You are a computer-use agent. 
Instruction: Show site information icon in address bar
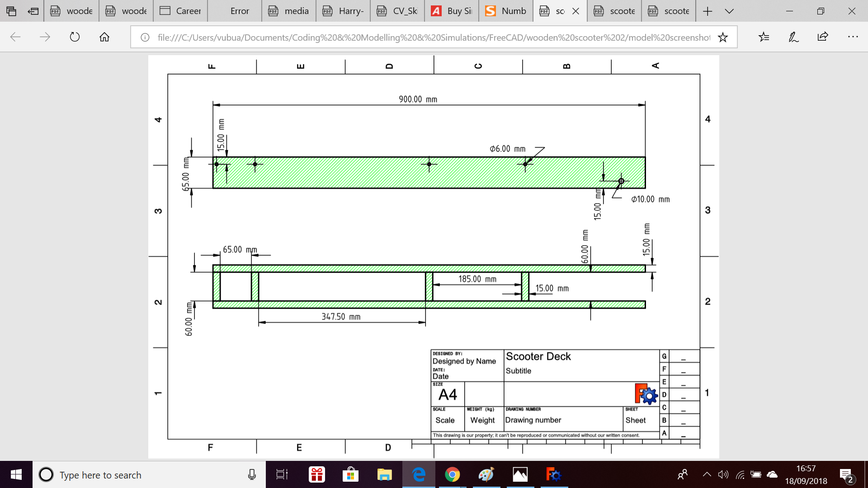[145, 38]
